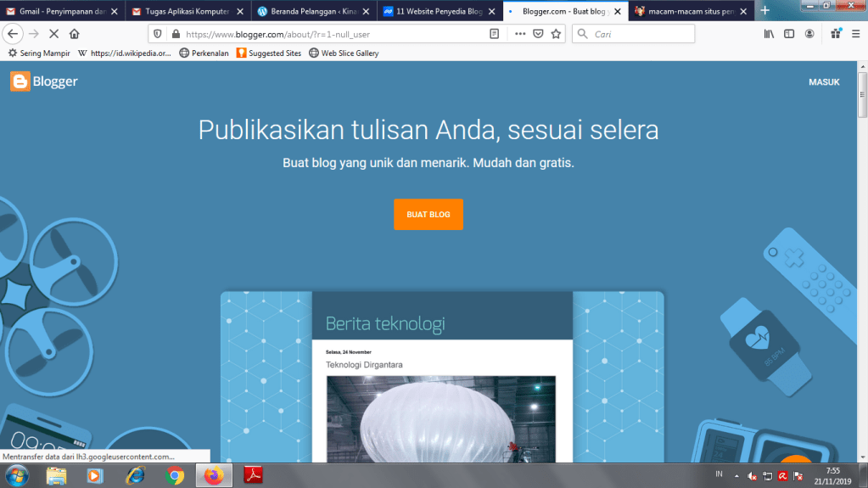The image size is (868, 488).
Task: Open page actions three-dot menu
Action: click(519, 34)
